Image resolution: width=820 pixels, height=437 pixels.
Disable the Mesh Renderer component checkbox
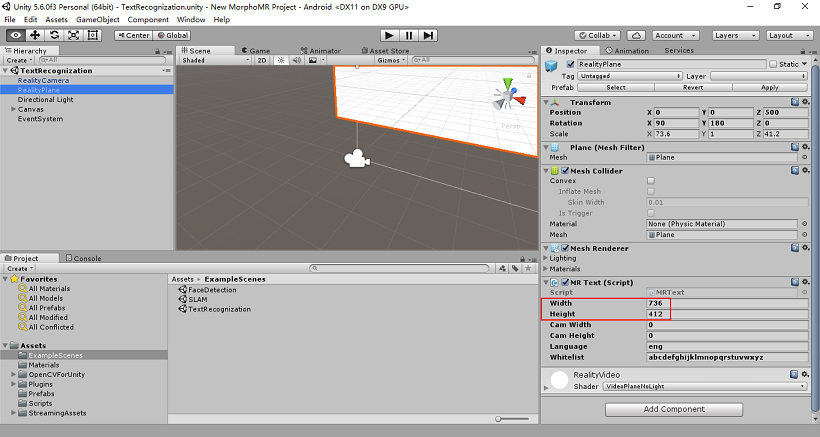click(565, 248)
